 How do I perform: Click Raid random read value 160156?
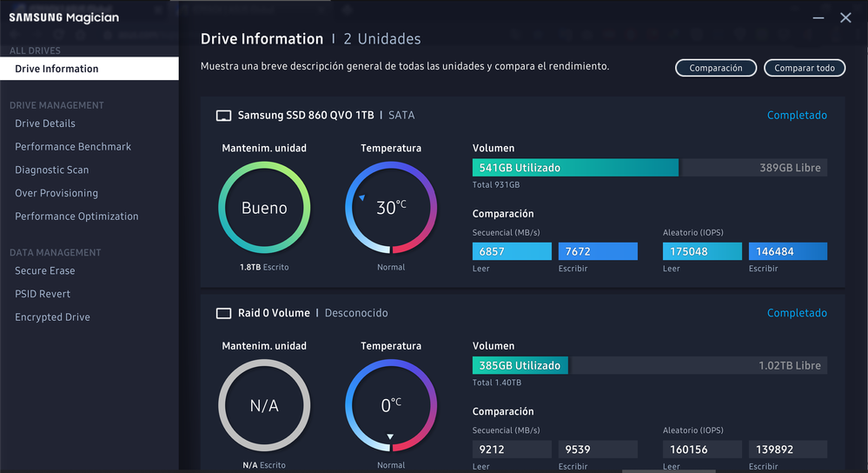pyautogui.click(x=702, y=450)
